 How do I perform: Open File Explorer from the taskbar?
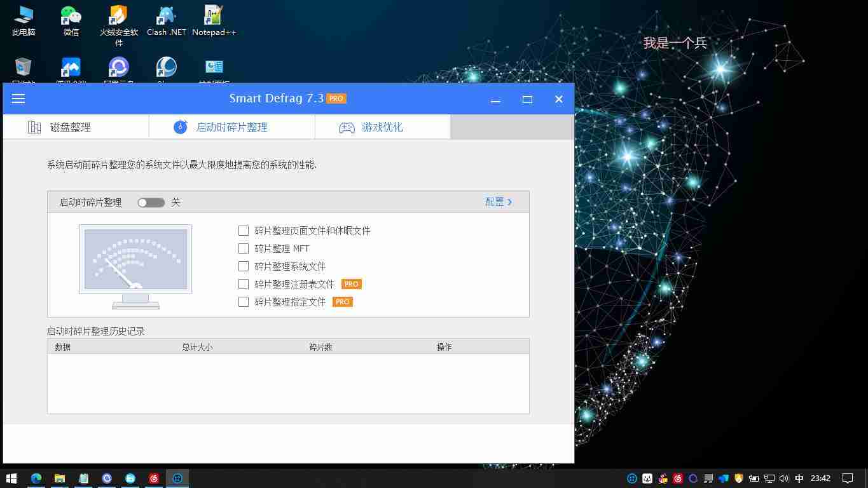coord(60,478)
